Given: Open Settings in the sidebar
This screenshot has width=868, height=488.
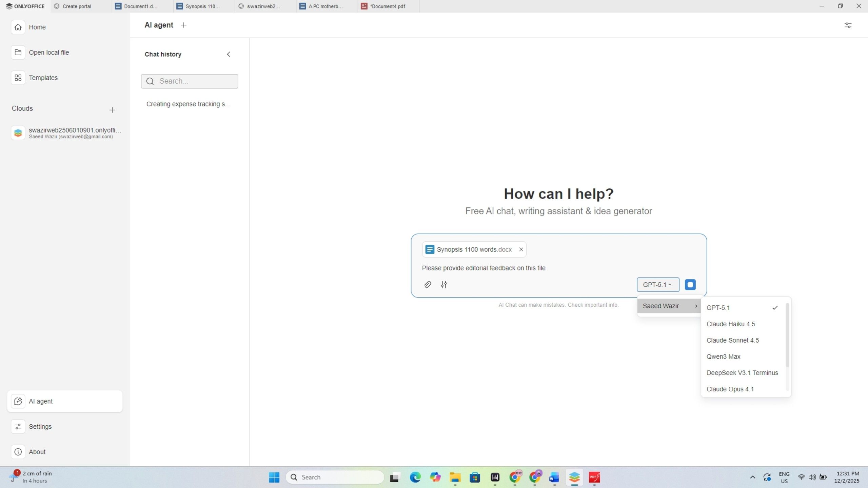Looking at the screenshot, I should (65, 426).
